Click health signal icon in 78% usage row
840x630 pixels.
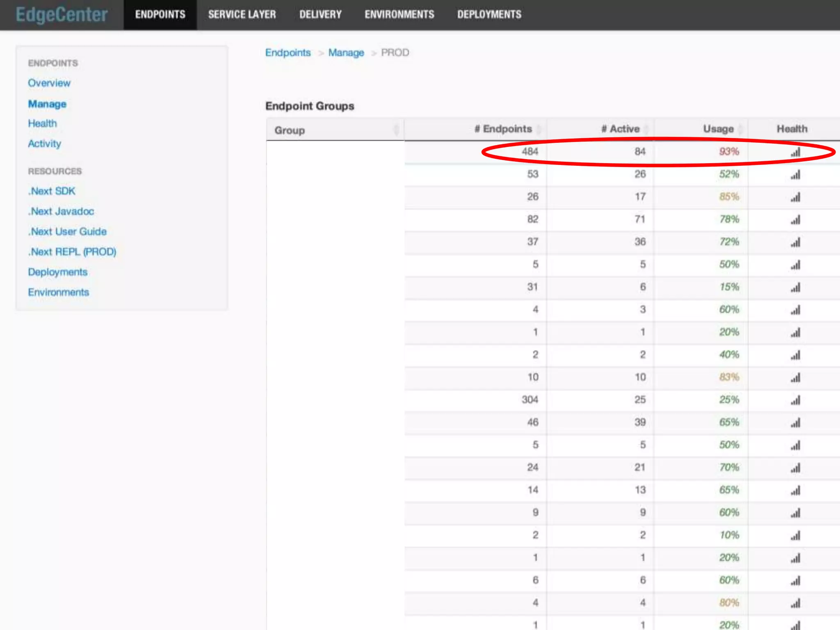(x=795, y=220)
